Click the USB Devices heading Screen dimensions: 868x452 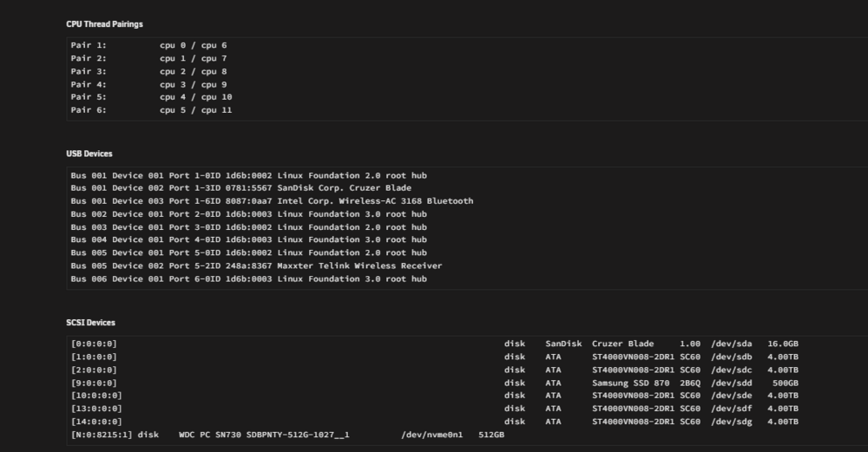(89, 154)
